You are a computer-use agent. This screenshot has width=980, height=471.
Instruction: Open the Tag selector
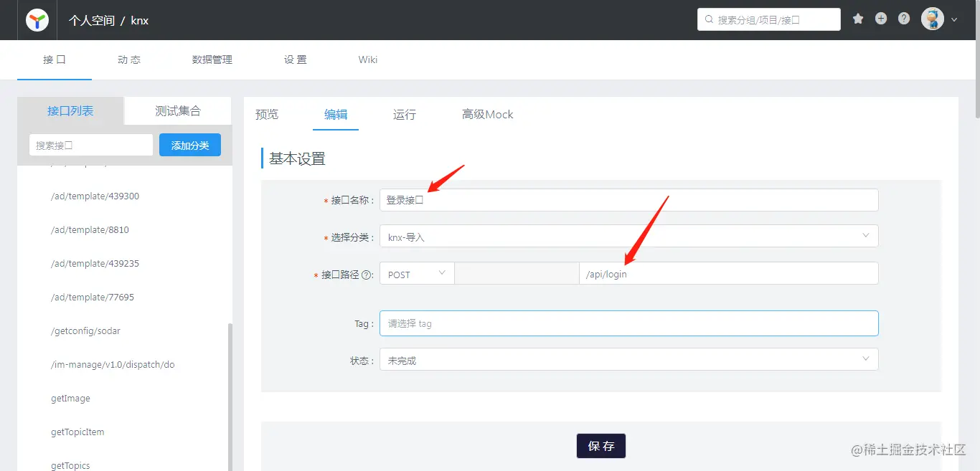(x=629, y=323)
